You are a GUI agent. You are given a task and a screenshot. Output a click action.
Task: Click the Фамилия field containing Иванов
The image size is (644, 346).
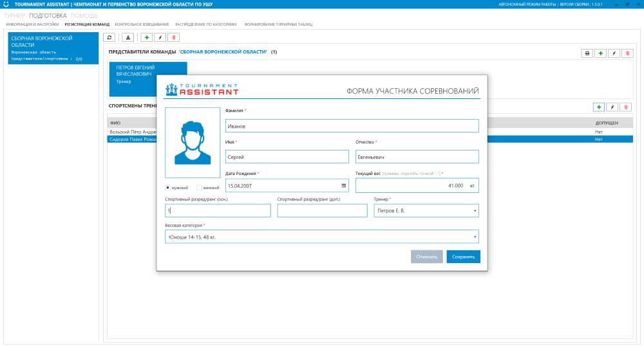click(x=352, y=126)
